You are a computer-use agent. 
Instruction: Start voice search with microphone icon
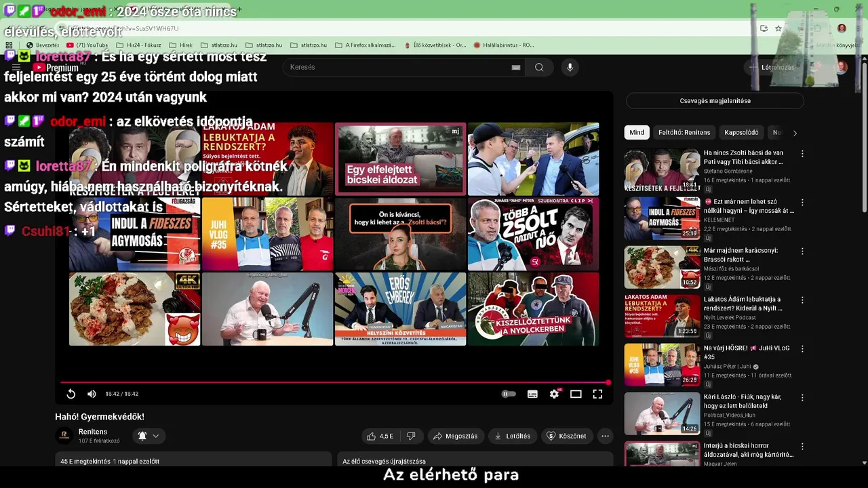point(570,67)
